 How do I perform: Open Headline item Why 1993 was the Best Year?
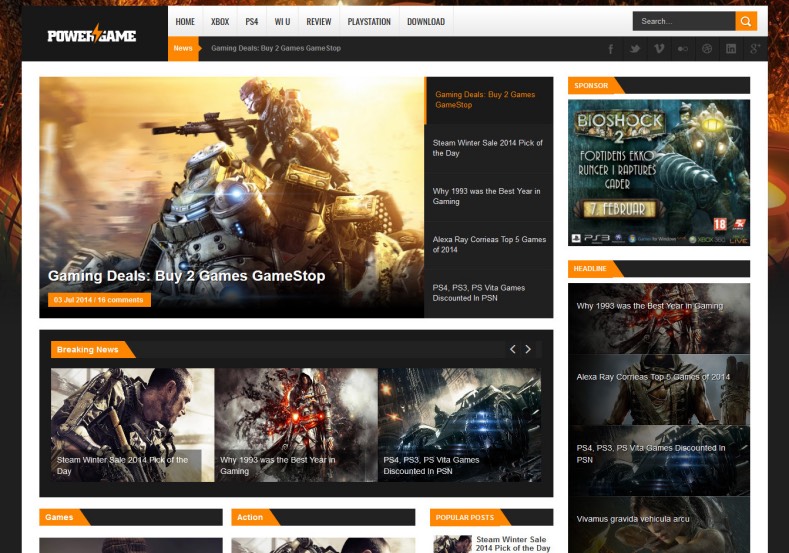659,318
